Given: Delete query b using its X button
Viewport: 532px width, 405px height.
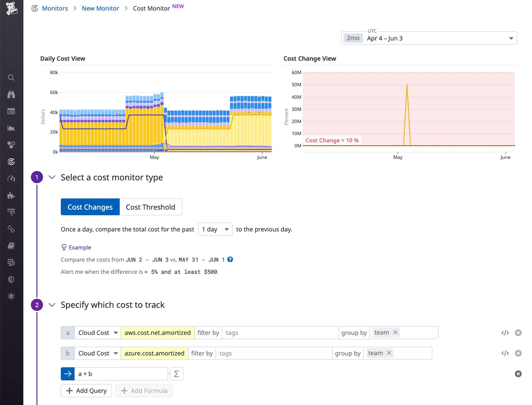Looking at the screenshot, I should pyautogui.click(x=518, y=353).
